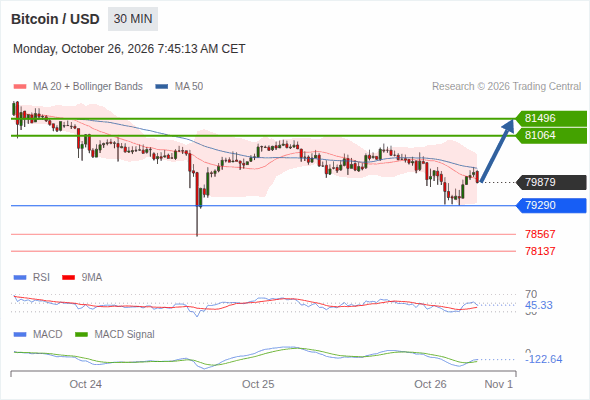Viewport: 590px width, 400px height.
Task: Click the 81064 resistance price tag
Action: click(x=552, y=135)
